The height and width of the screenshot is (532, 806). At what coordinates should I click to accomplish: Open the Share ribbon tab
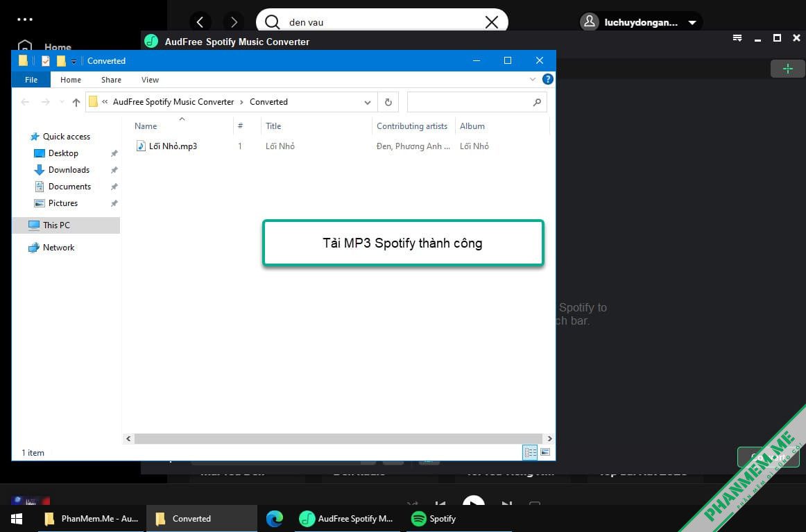(111, 80)
